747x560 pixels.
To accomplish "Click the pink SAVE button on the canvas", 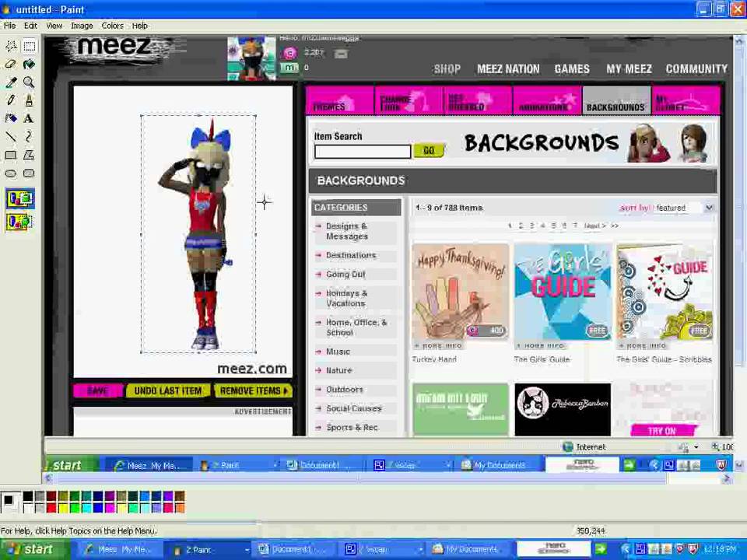I will [98, 391].
